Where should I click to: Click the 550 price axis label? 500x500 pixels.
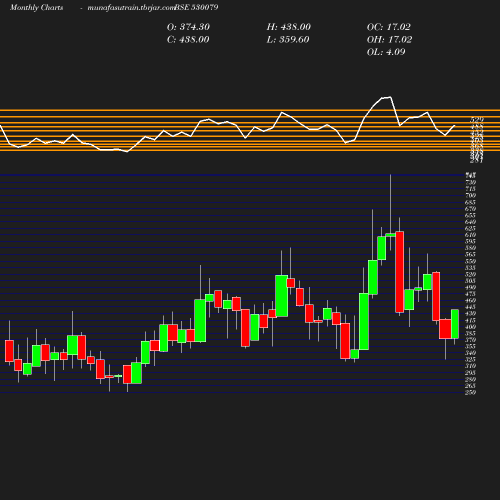point(471,261)
